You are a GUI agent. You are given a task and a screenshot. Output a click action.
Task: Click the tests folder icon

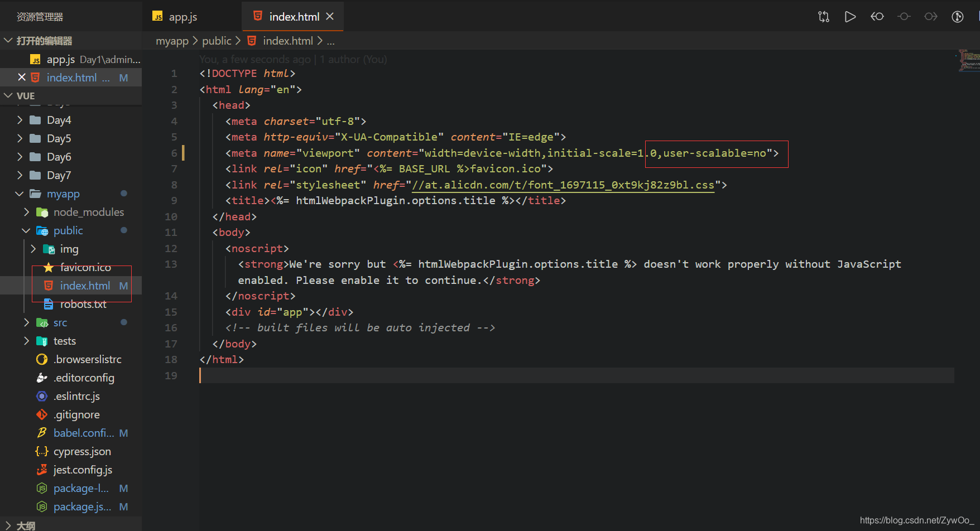[x=42, y=341]
